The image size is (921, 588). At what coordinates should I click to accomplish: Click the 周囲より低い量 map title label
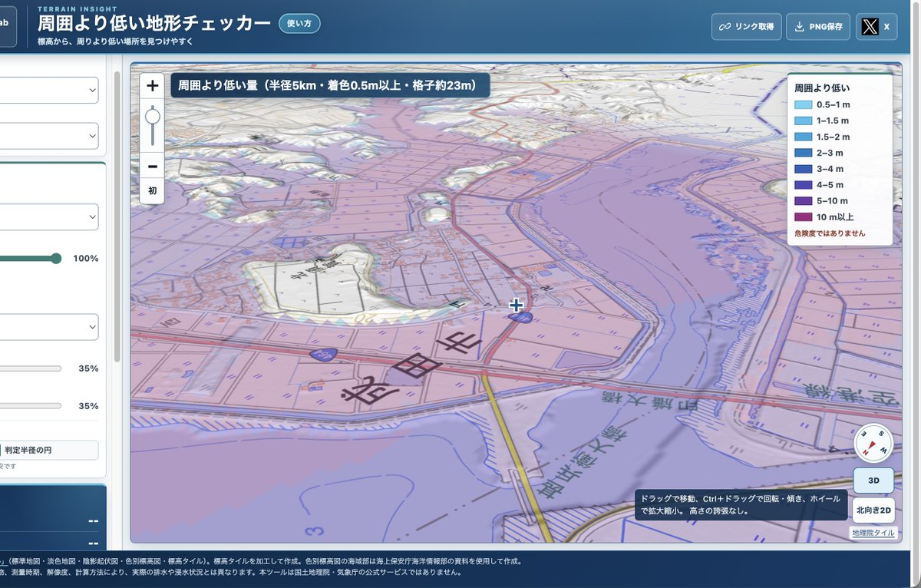point(330,85)
